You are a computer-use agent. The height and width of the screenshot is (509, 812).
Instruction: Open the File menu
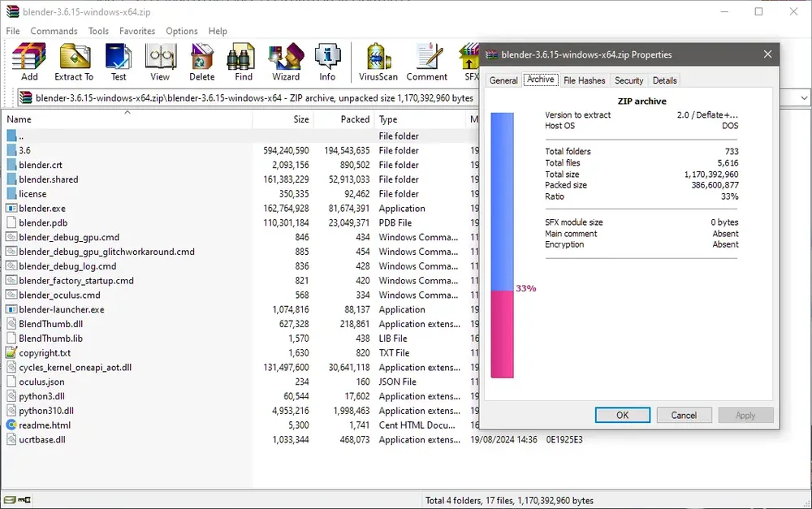pos(13,31)
